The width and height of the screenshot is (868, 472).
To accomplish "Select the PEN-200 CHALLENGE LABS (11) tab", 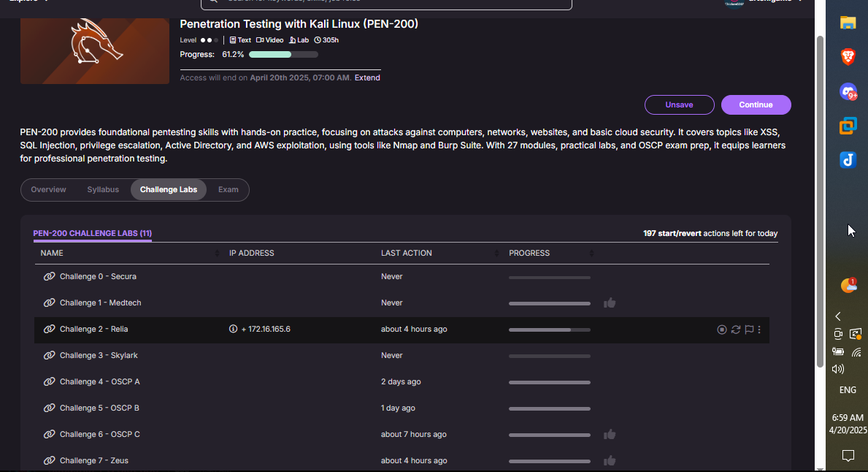I will [x=93, y=233].
